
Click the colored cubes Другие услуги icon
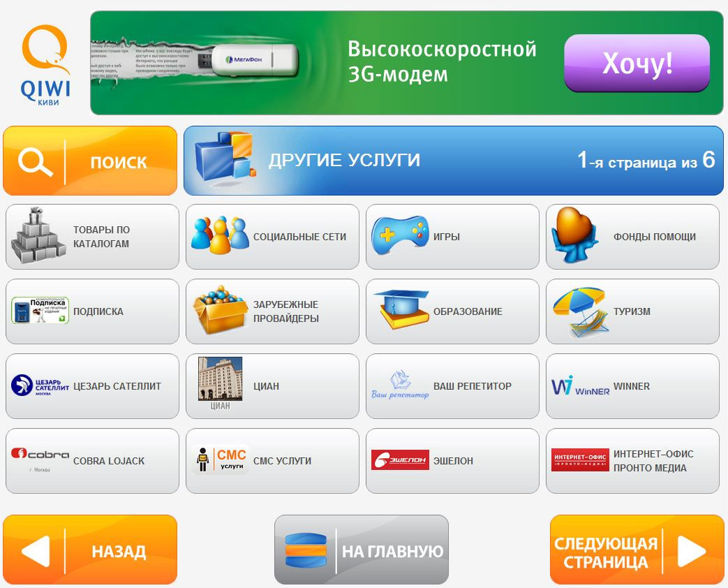pos(225,161)
